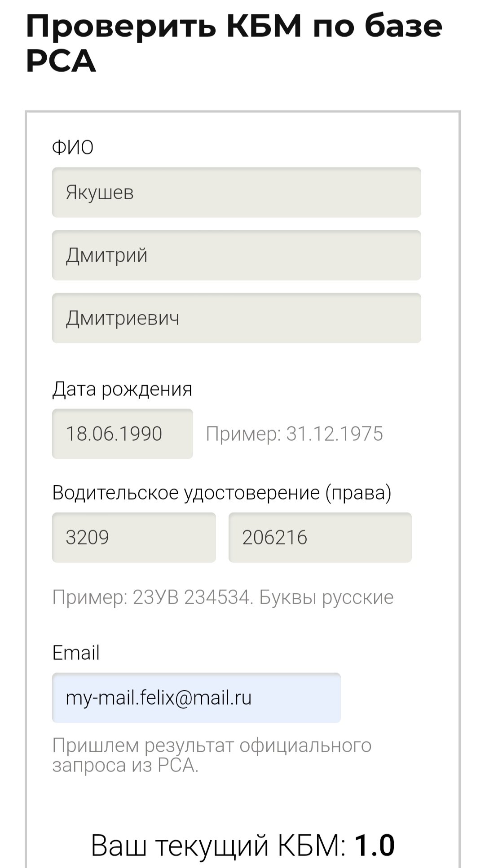Click the example license text 23УВ 234534

(x=191, y=597)
